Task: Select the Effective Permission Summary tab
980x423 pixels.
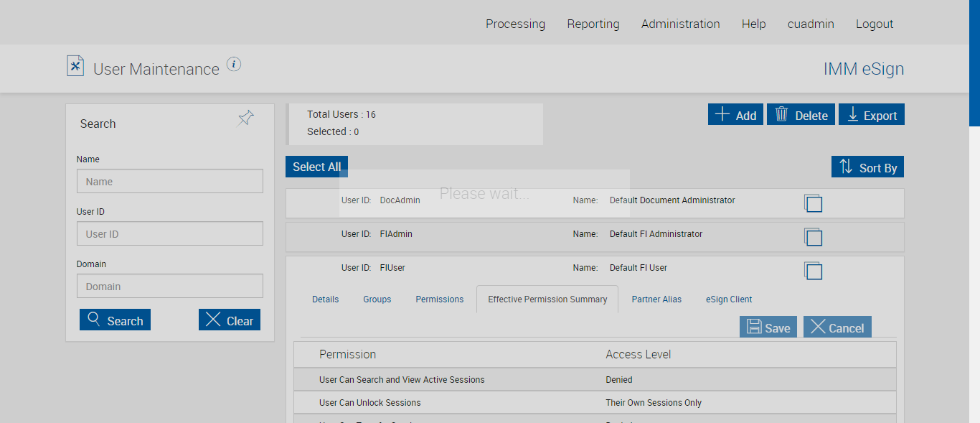Action: [x=547, y=299]
